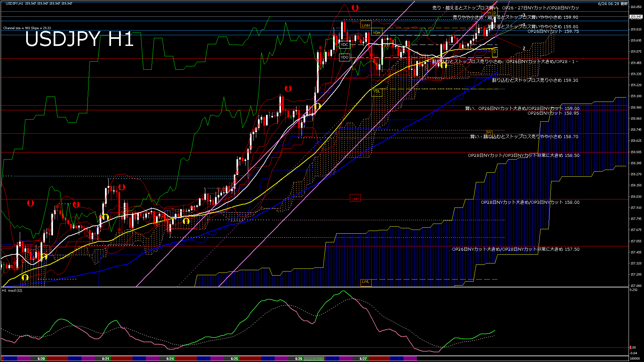Click the USDJPY H1 chart title
The image size is (644, 362).
tap(79, 39)
